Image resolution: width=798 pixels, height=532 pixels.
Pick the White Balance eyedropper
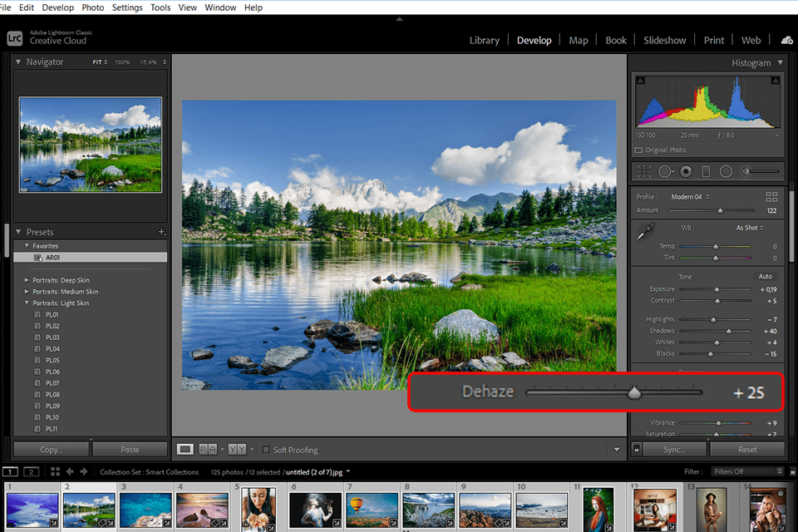point(642,234)
